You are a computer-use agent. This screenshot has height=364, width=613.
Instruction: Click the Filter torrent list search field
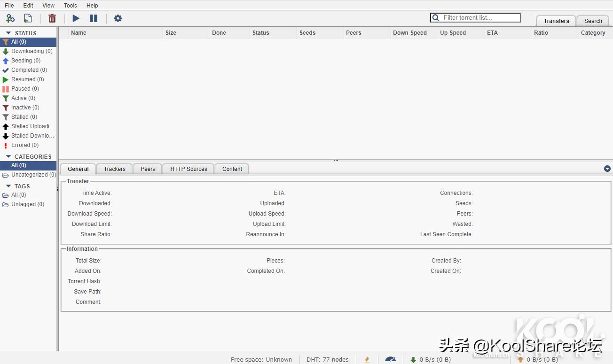476,18
